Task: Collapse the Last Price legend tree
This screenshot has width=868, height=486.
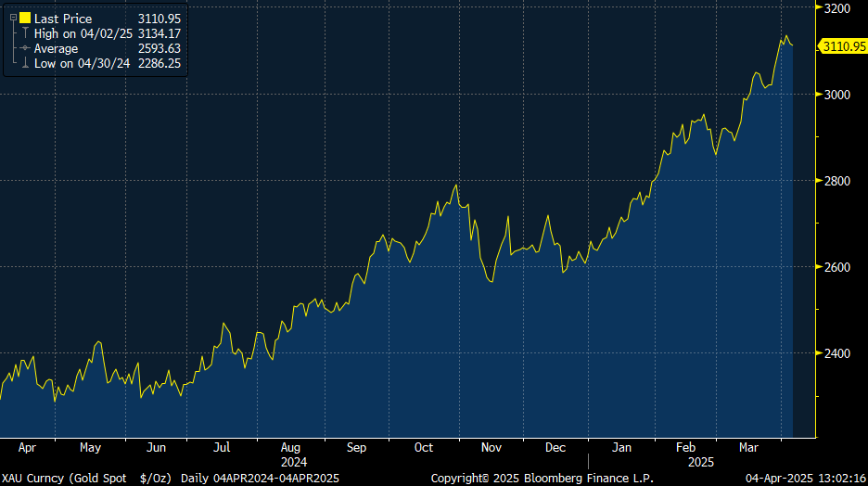Action: (x=13, y=18)
